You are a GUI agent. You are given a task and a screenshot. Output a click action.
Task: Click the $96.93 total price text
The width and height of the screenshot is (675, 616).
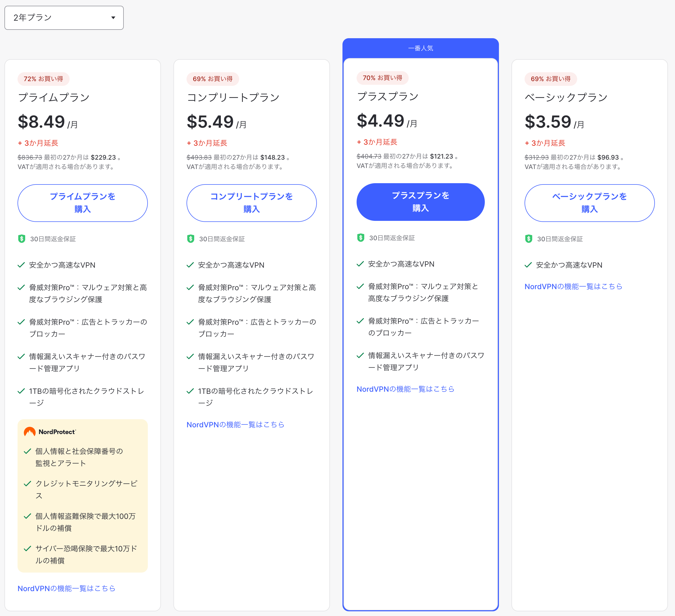click(608, 157)
